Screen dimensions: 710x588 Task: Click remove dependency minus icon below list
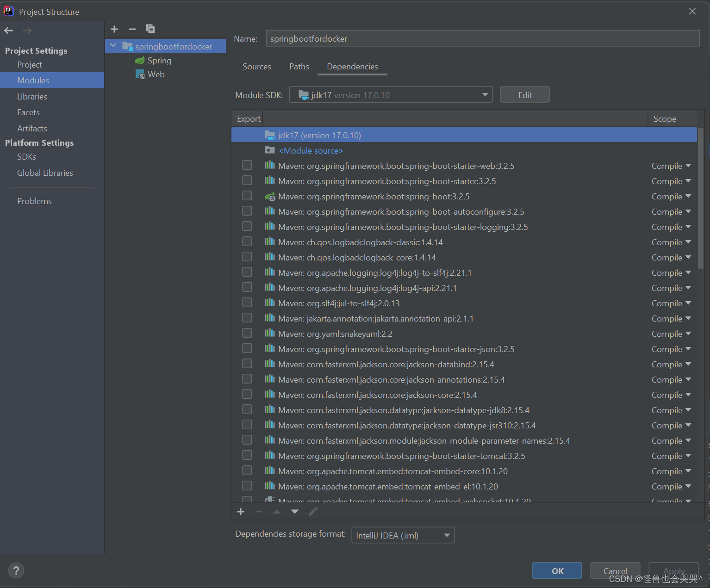tap(259, 512)
